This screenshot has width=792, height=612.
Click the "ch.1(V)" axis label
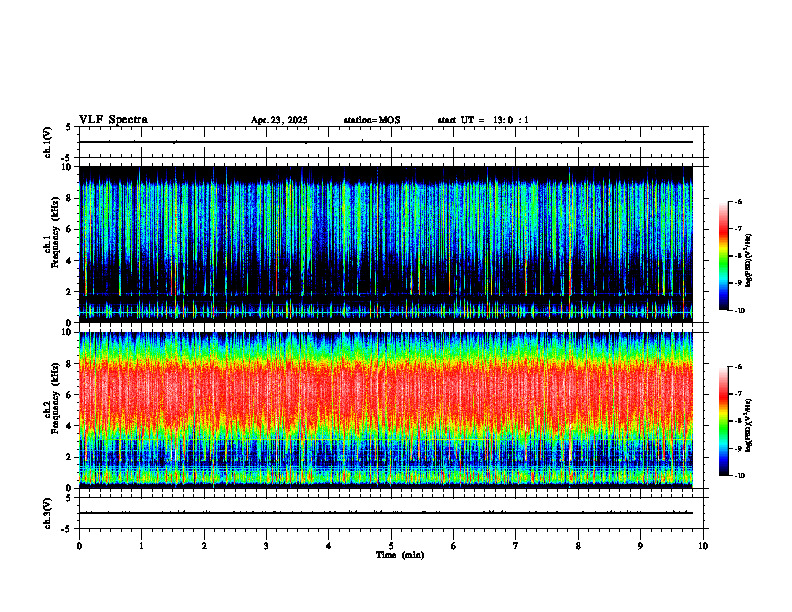point(48,142)
